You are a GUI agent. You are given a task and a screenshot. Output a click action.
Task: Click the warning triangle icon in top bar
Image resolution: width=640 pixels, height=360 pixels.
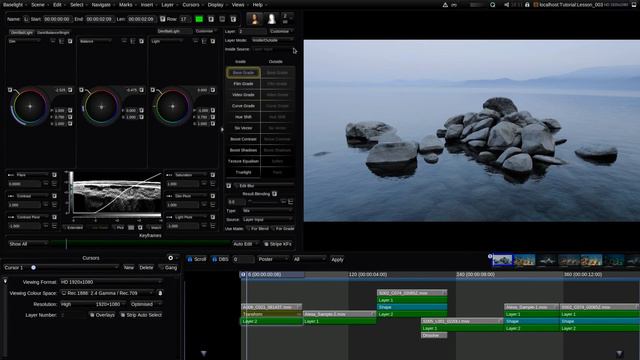click(x=445, y=5)
